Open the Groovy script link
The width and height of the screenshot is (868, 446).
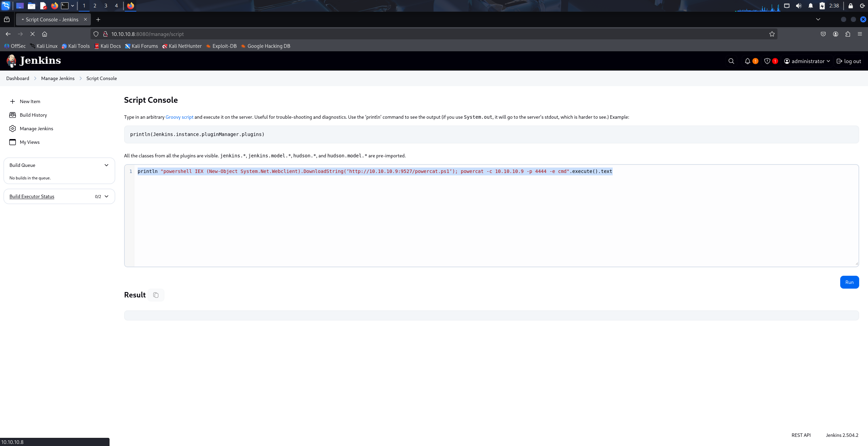click(x=179, y=117)
